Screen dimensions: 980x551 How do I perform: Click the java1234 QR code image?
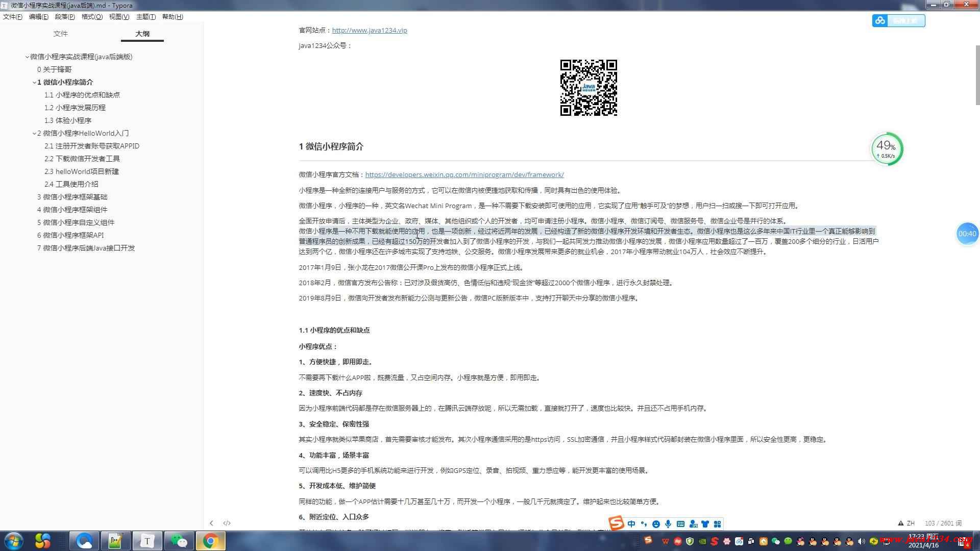[589, 88]
